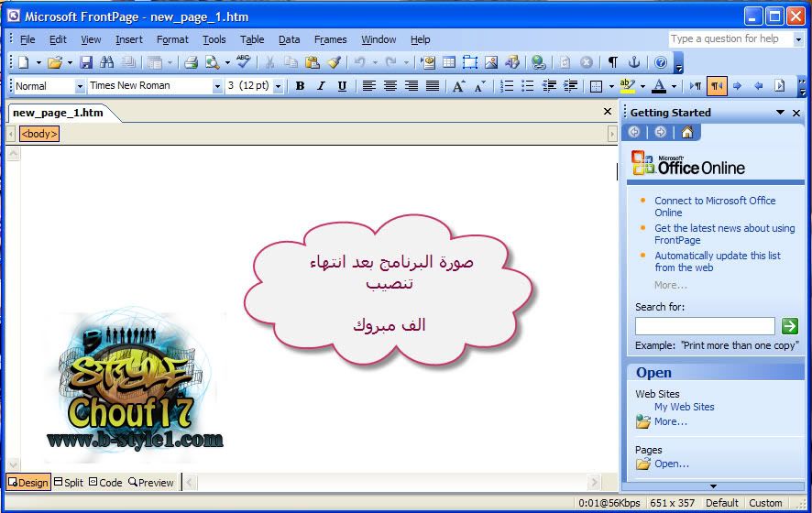
Task: Run the ABC spelling check icon
Action: 244,62
